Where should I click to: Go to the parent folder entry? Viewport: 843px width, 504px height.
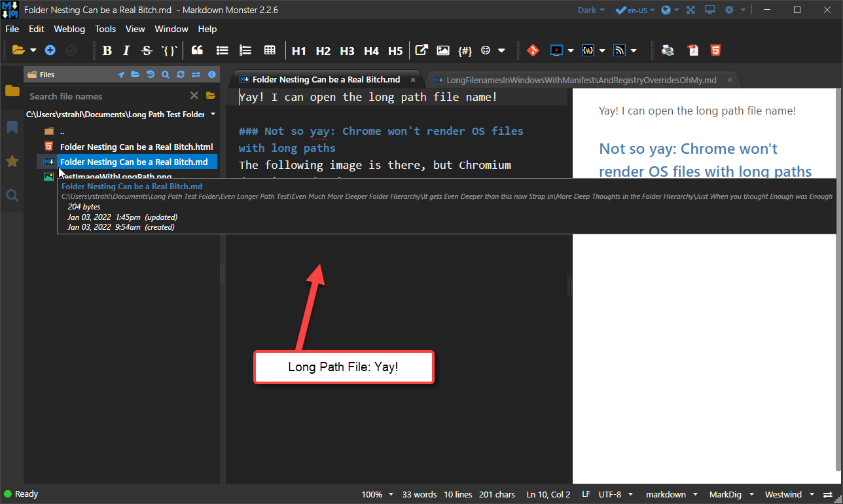[x=62, y=132]
